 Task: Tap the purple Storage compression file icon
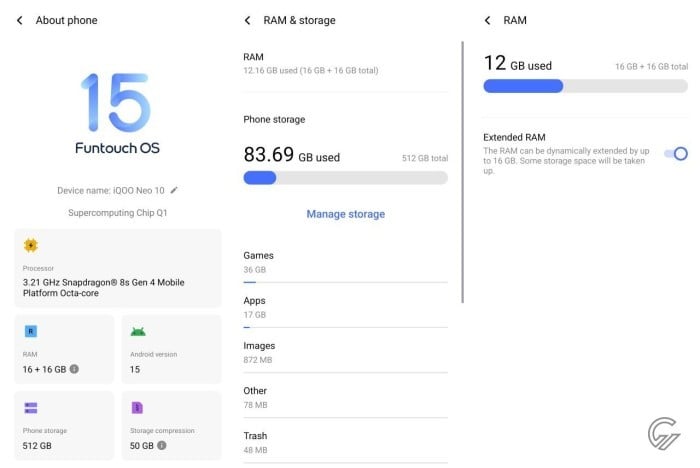[137, 408]
